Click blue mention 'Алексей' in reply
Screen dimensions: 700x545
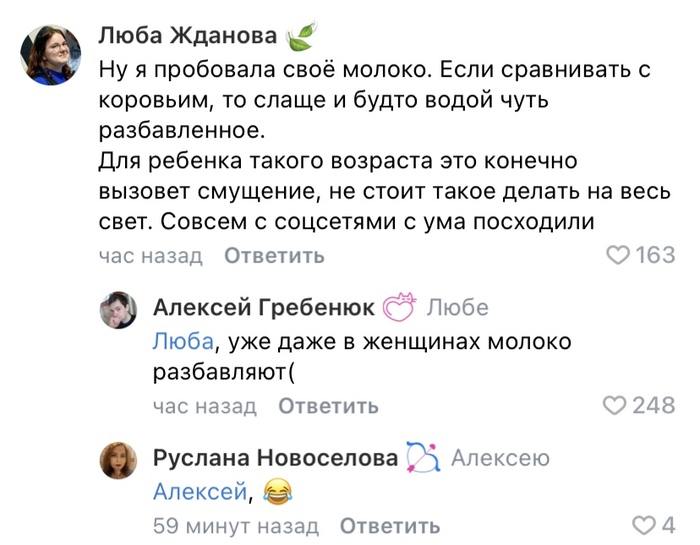(199, 491)
